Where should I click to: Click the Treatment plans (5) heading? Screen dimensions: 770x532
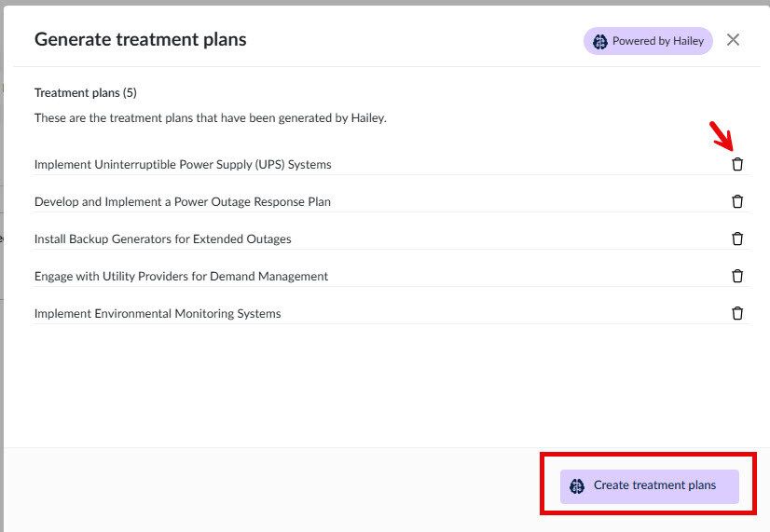click(86, 93)
